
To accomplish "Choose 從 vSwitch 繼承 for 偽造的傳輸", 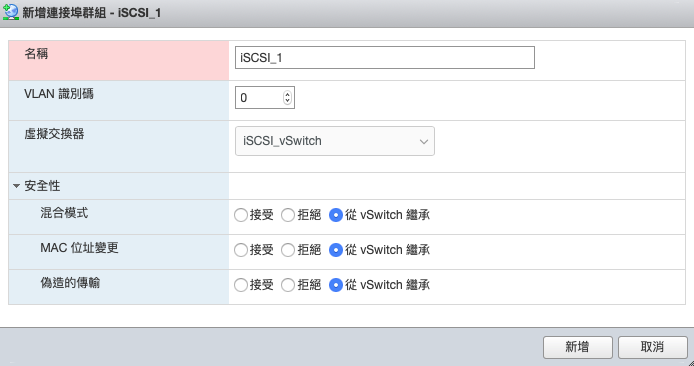I will tap(335, 285).
